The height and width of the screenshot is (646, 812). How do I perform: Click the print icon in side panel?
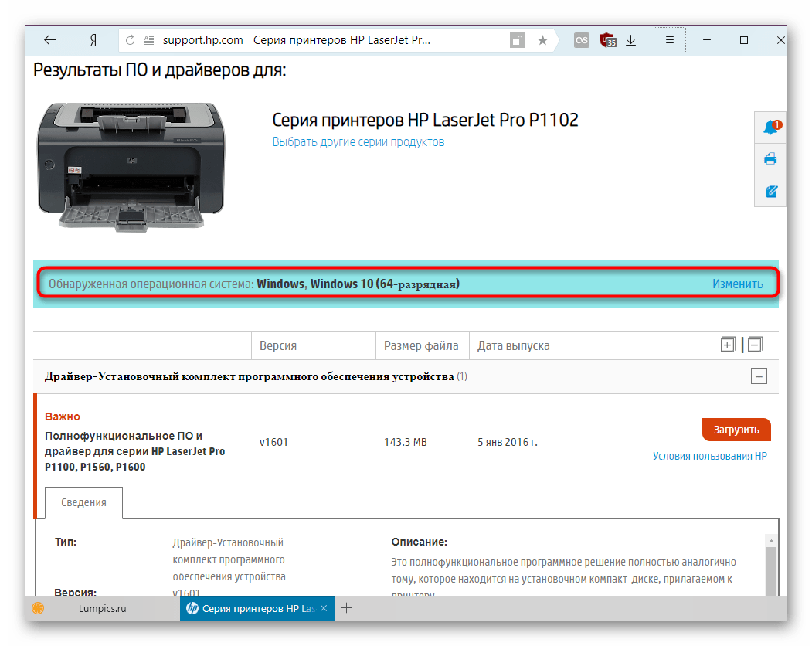(770, 158)
